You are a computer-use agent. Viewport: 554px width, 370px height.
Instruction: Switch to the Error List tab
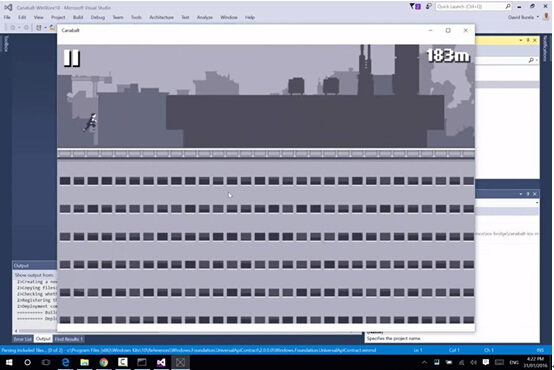(x=23, y=339)
